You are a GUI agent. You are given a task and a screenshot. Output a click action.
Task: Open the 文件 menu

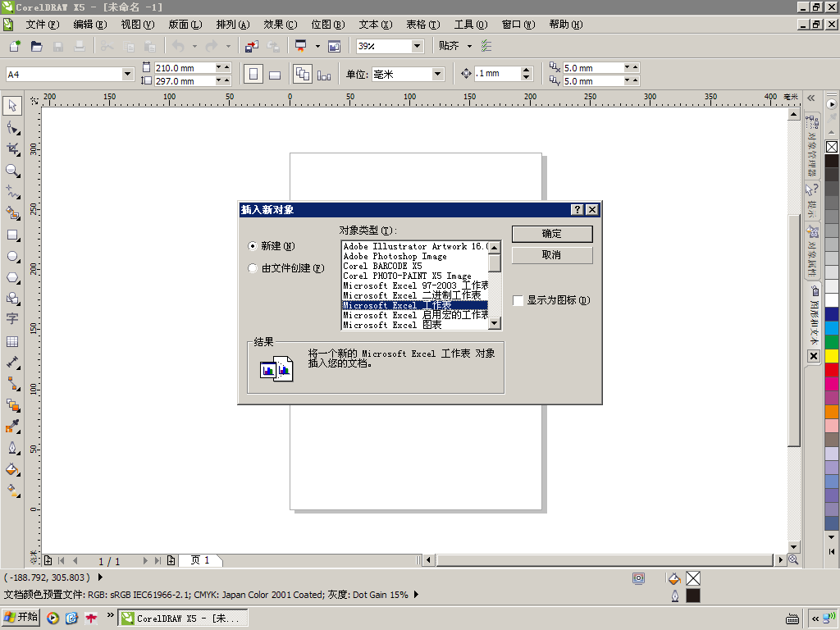43,25
